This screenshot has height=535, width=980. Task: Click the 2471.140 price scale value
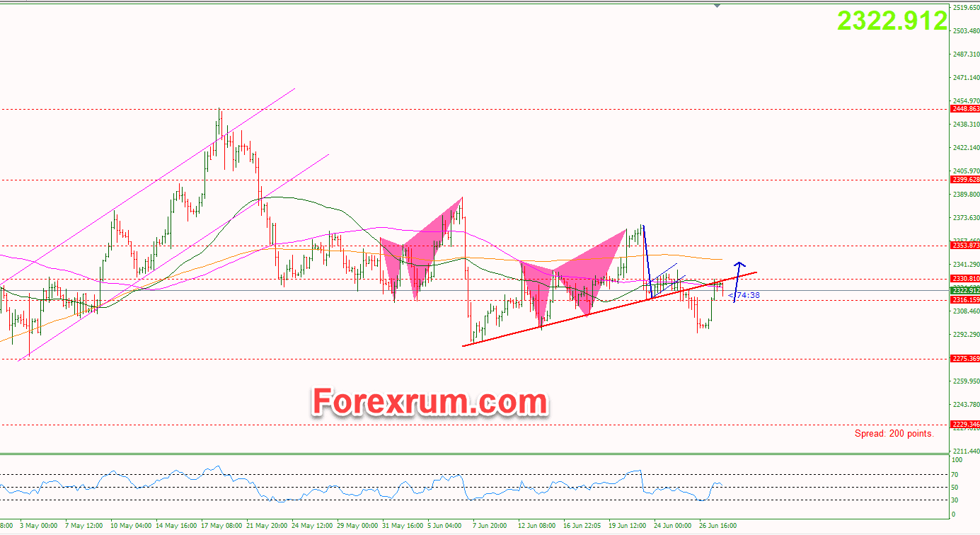point(967,78)
